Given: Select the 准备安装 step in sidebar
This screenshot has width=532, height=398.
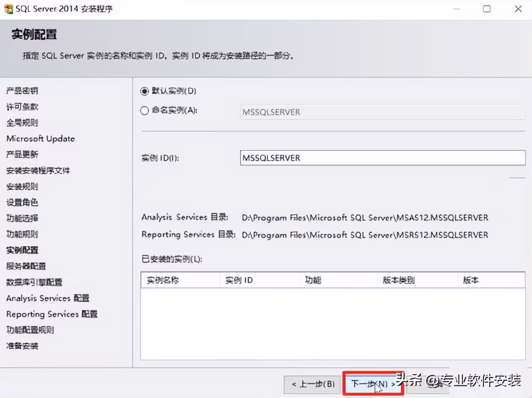Looking at the screenshot, I should point(23,346).
